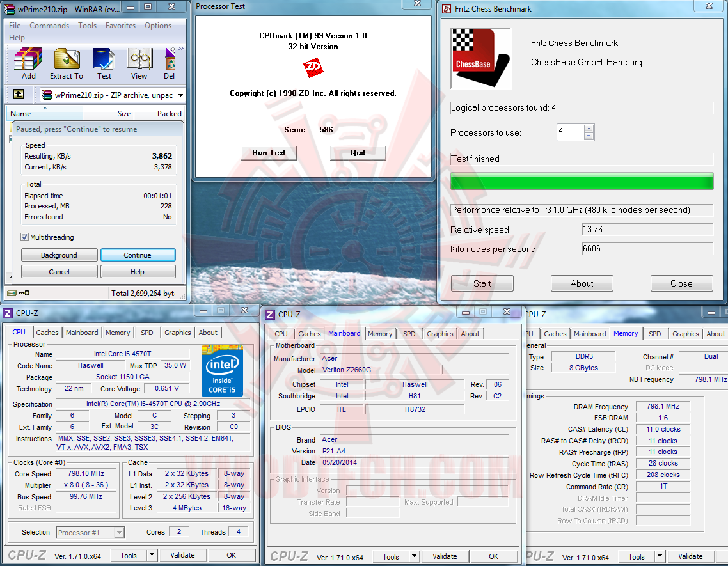Click the WinRAR title bar icon
Image resolution: width=728 pixels, height=566 pixels.
(x=10, y=9)
